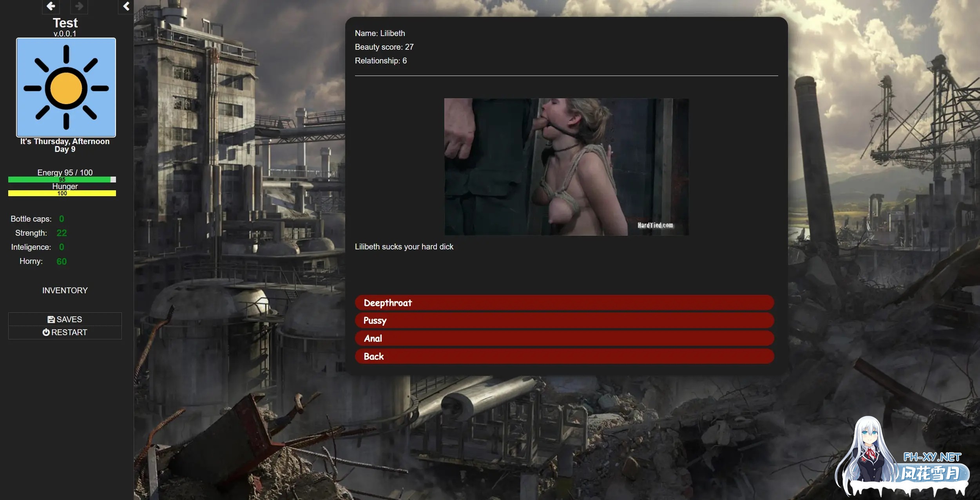Click the forward history arrow icon
The height and width of the screenshot is (500, 980).
pyautogui.click(x=79, y=6)
